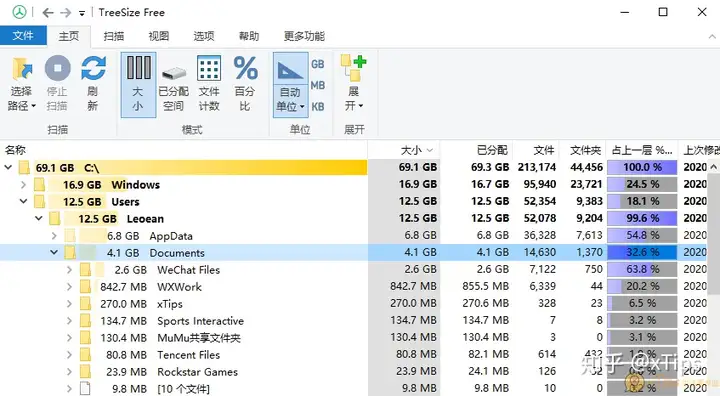Image resolution: width=720 pixels, height=396 pixels.
Task: Switch to the 选项 tab
Action: click(204, 36)
